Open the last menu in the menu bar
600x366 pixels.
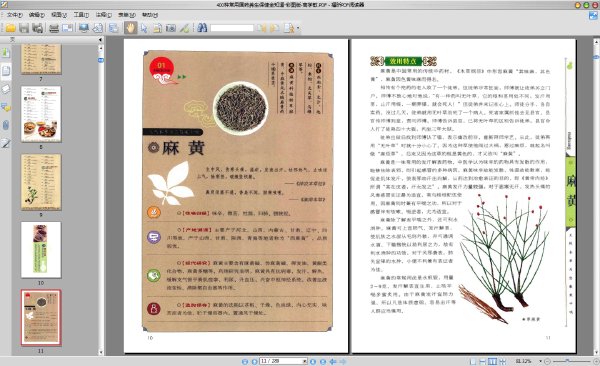[150, 15]
